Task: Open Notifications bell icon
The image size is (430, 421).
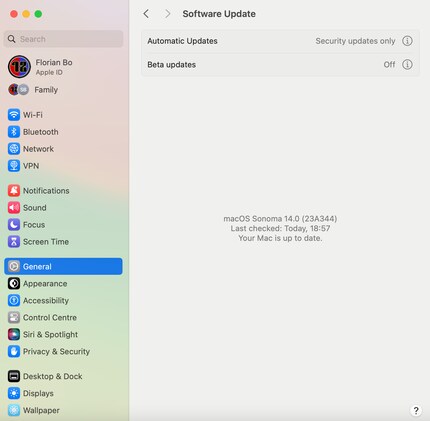Action: (14, 191)
